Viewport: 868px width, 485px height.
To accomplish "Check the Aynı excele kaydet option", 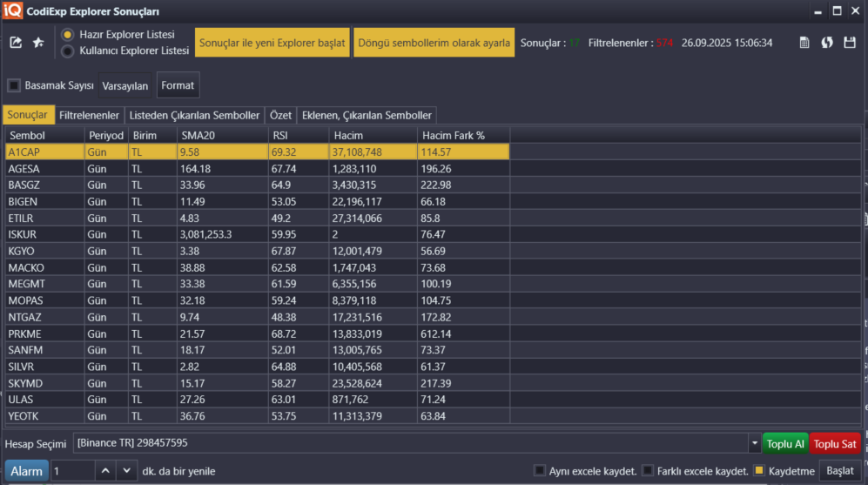I will click(x=540, y=471).
